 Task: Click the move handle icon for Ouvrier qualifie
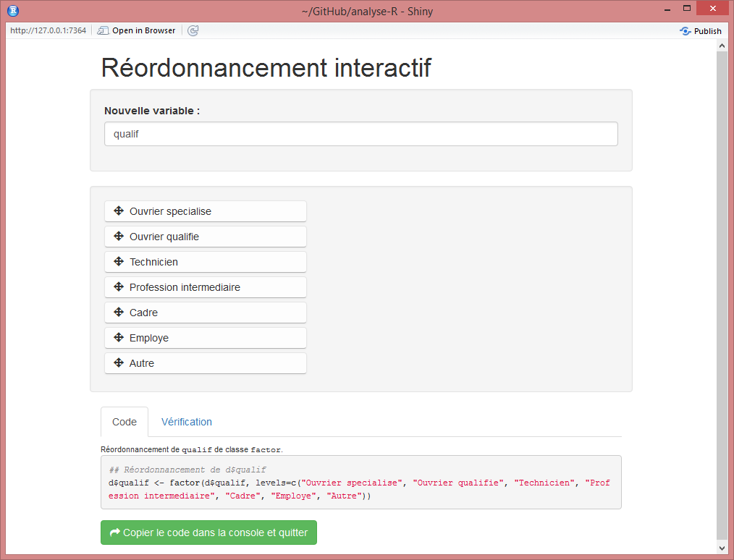[x=119, y=237]
